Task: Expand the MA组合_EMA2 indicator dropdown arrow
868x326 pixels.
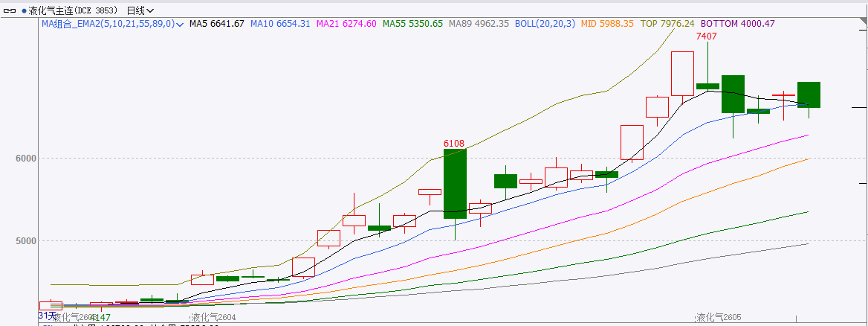Action: point(180,24)
